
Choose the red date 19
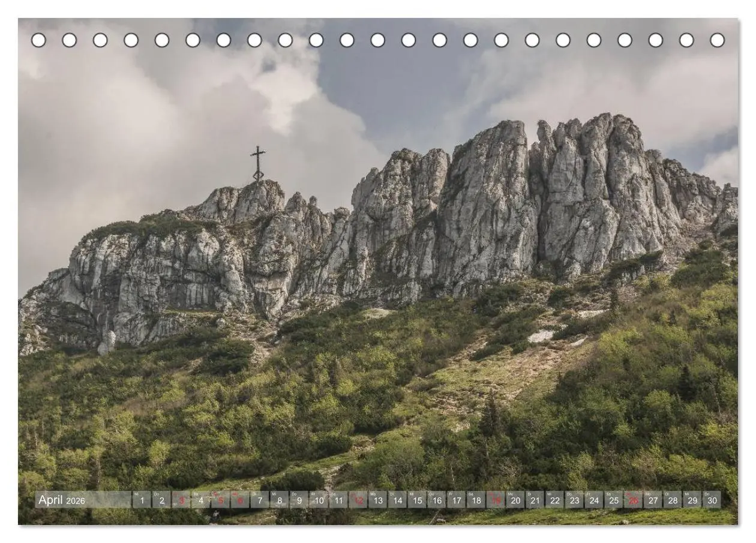click(496, 500)
